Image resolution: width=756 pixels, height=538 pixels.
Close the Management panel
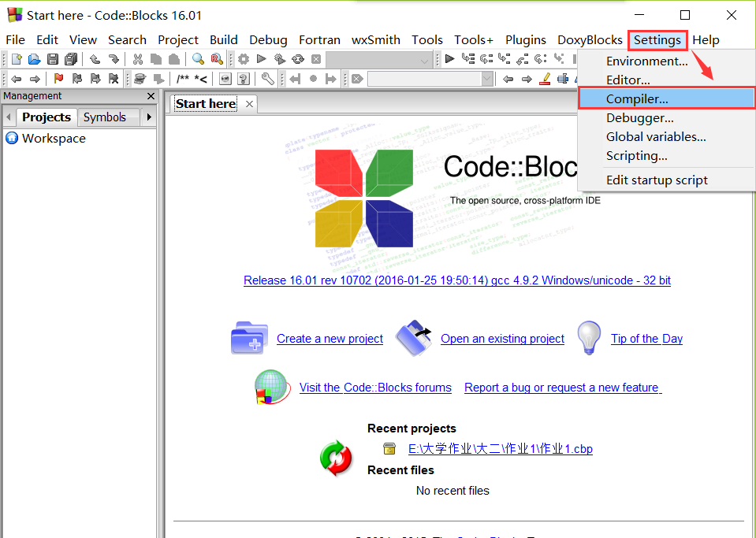151,96
